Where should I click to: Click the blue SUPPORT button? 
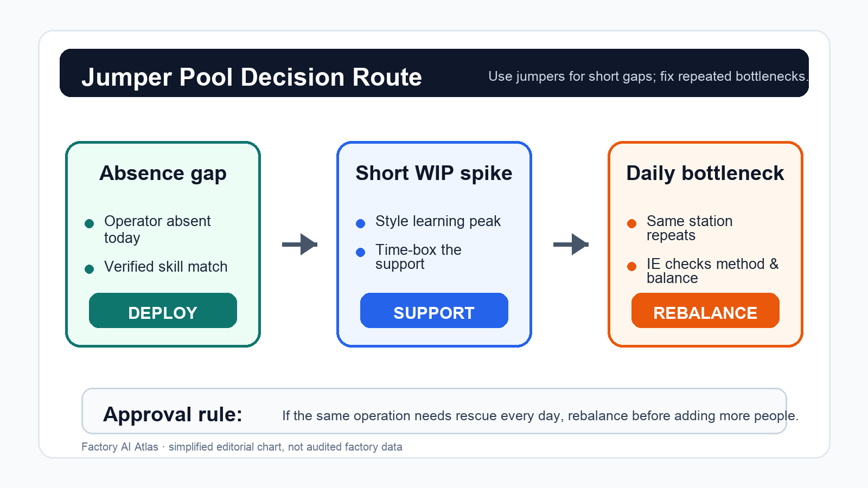[x=434, y=310]
